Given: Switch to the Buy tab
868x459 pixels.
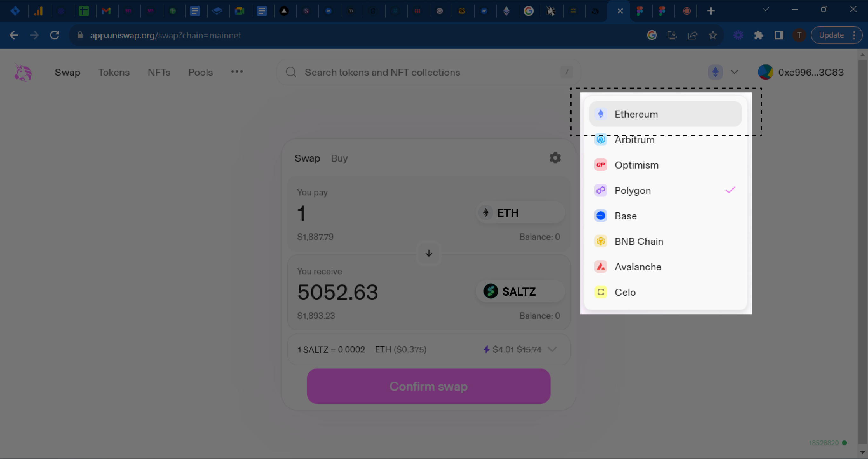Looking at the screenshot, I should point(339,158).
